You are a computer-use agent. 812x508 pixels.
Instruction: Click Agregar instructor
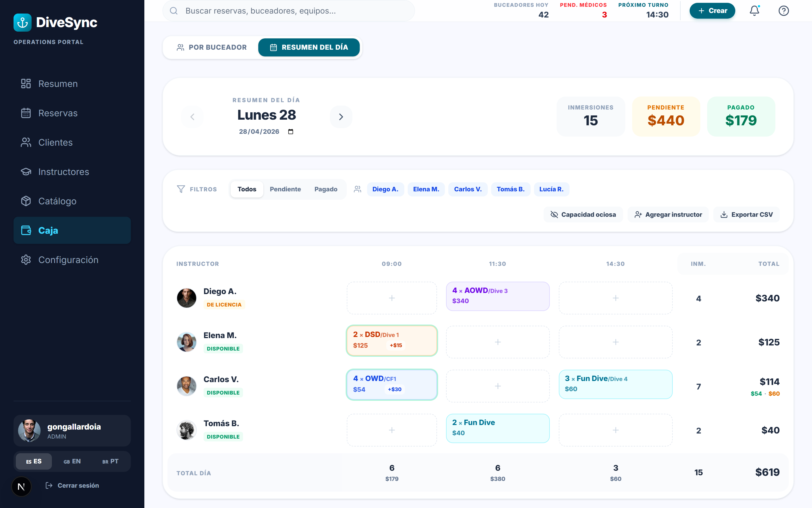click(668, 214)
